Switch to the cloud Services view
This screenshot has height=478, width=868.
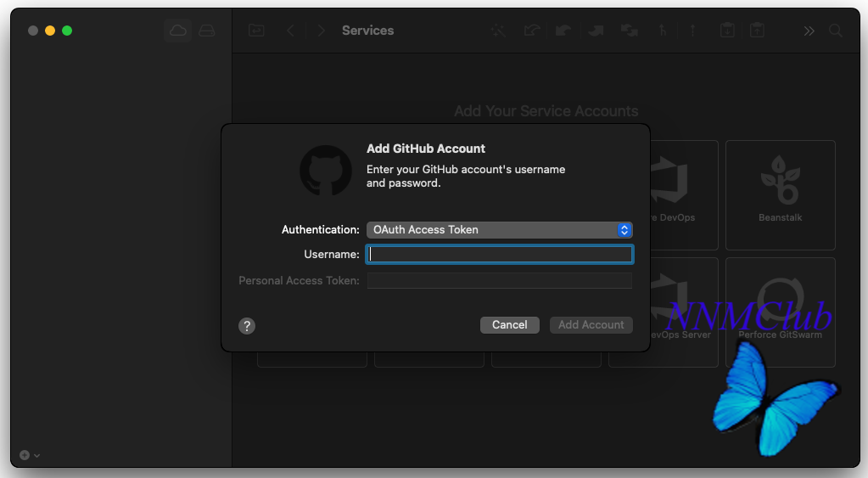pyautogui.click(x=177, y=31)
